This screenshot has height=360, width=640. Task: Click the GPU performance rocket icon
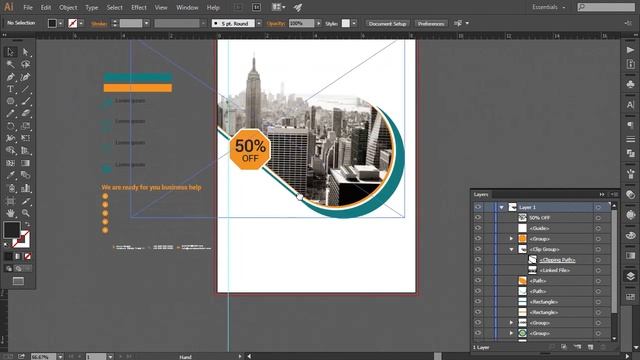click(x=298, y=7)
